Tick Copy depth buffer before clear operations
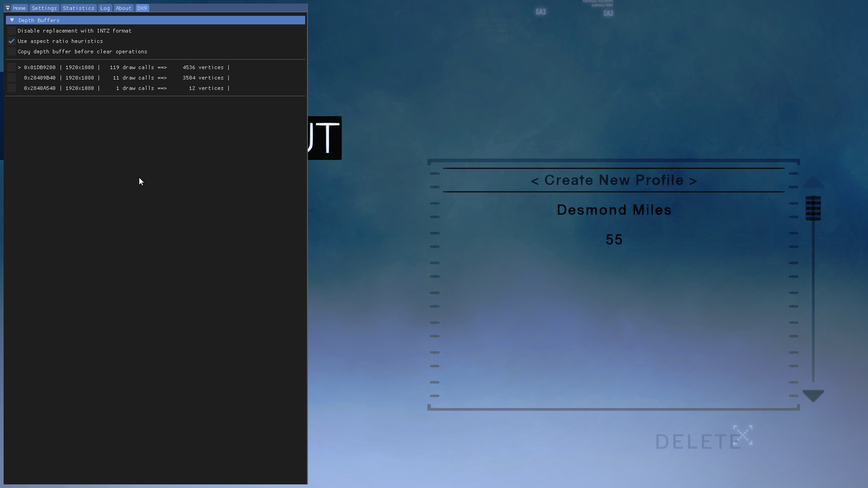Screen dimensions: 868x488 [x=12, y=52]
